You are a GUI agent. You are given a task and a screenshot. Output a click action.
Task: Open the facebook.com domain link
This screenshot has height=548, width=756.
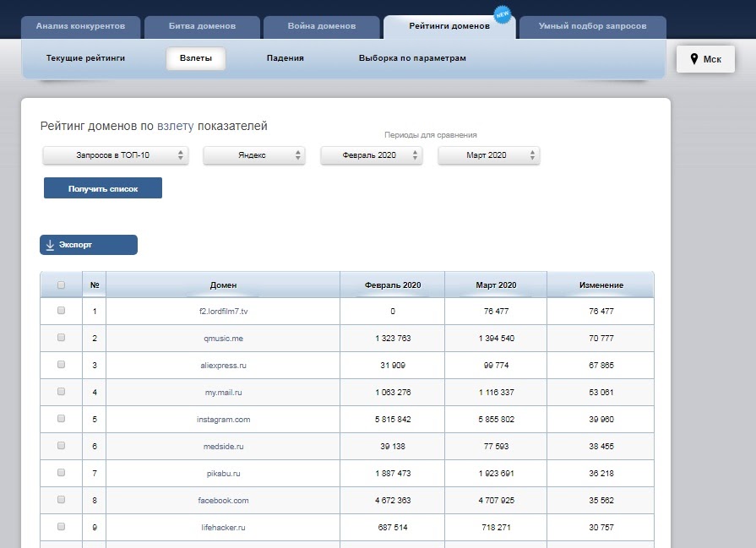click(x=223, y=500)
